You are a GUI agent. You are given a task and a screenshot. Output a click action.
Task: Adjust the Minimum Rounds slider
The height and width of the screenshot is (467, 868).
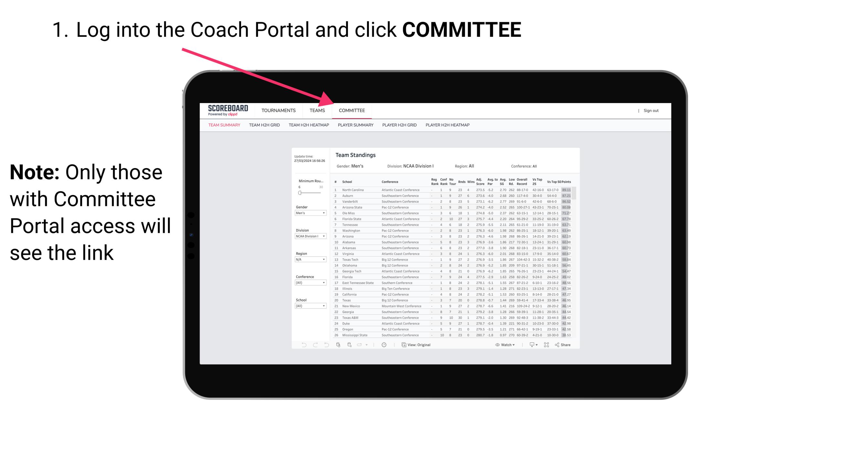[300, 193]
